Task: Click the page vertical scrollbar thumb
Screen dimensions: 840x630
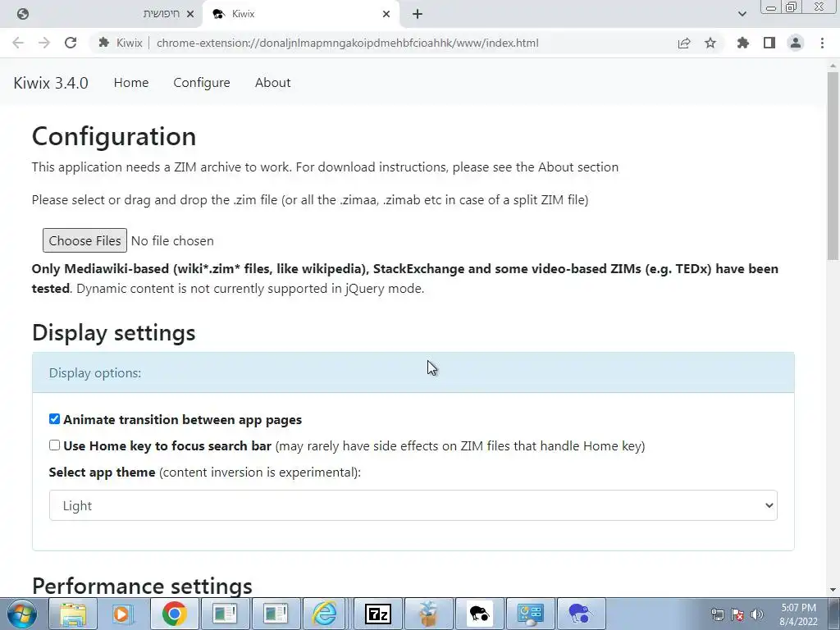Action: [833, 166]
